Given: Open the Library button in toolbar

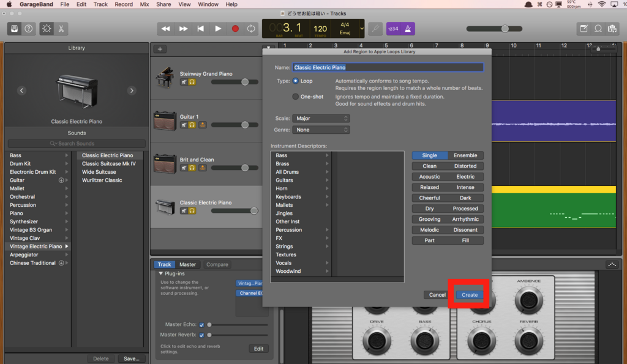Looking at the screenshot, I should point(15,29).
